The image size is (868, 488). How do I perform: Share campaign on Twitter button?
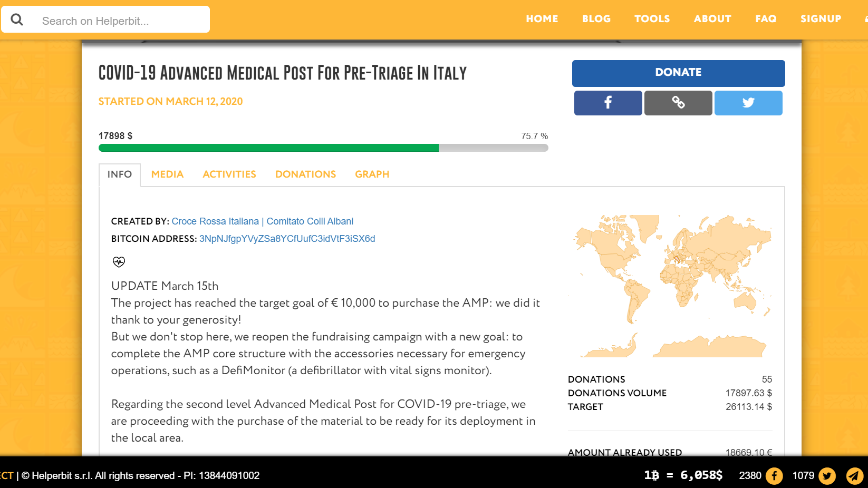click(748, 103)
